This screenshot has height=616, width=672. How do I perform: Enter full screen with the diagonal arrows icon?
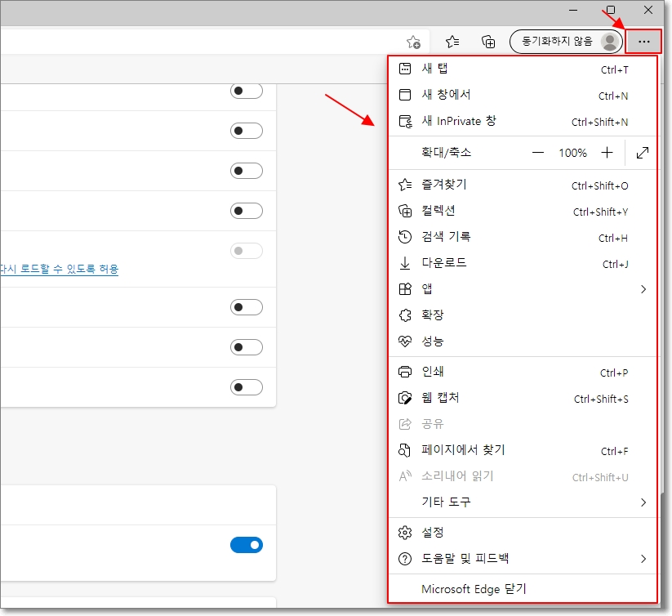coord(642,153)
